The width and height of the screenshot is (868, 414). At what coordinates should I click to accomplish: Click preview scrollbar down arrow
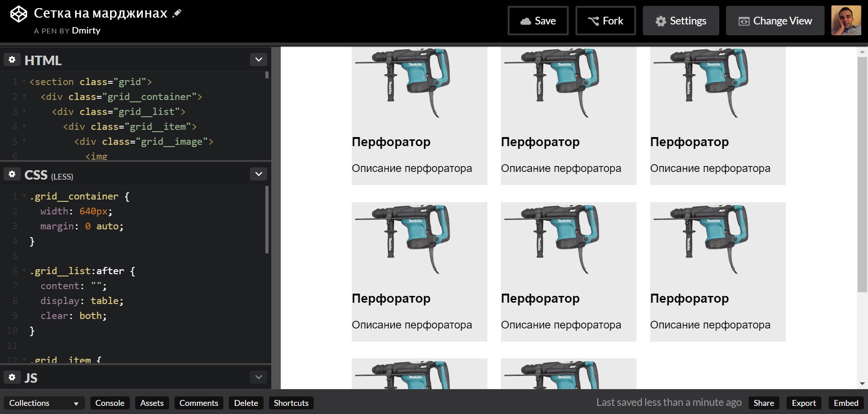[x=862, y=383]
